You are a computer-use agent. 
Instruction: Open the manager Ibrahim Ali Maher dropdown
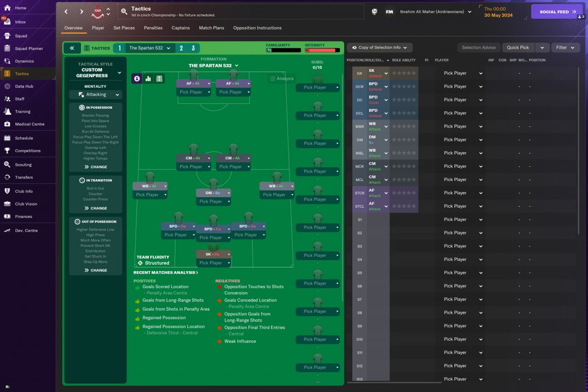click(x=435, y=12)
